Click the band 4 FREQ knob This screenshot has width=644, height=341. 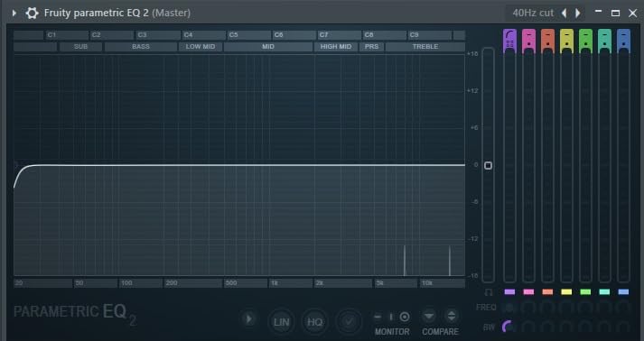(x=566, y=308)
